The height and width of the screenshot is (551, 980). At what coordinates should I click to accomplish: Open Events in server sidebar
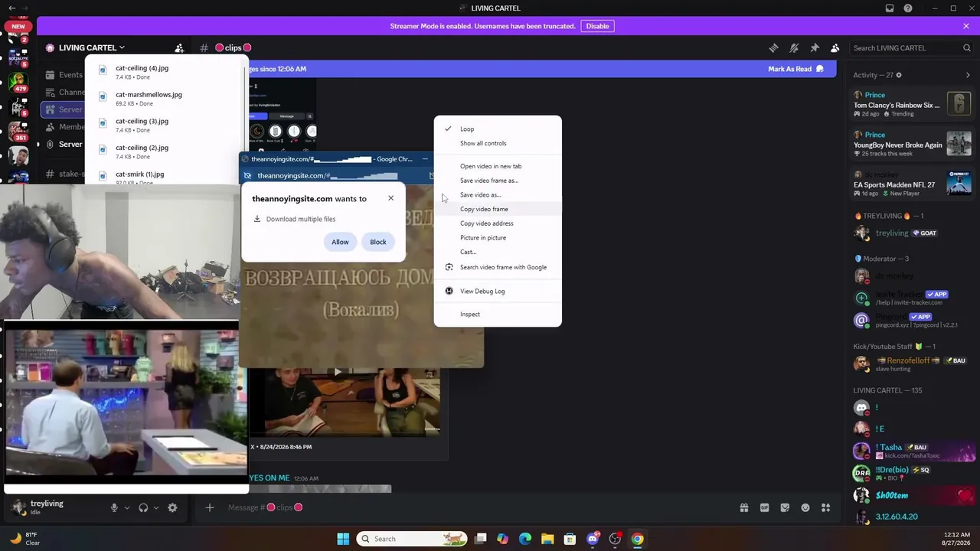point(64,75)
